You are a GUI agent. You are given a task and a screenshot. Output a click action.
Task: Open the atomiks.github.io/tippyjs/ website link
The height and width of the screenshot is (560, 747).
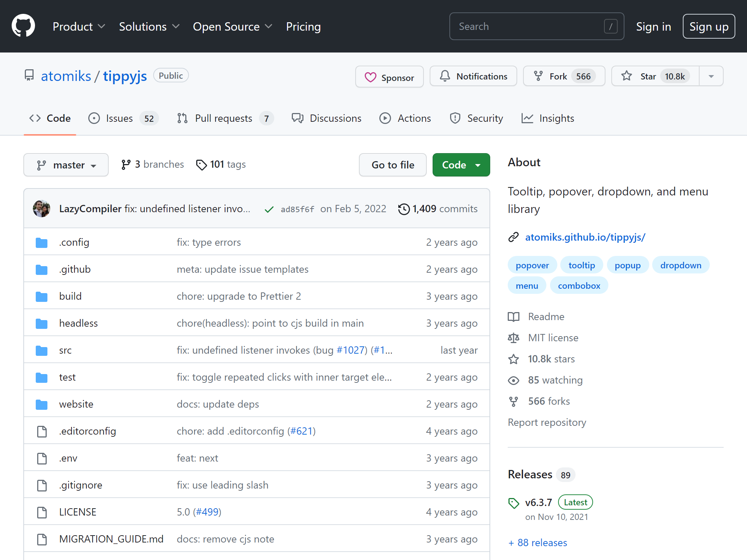pyautogui.click(x=585, y=237)
